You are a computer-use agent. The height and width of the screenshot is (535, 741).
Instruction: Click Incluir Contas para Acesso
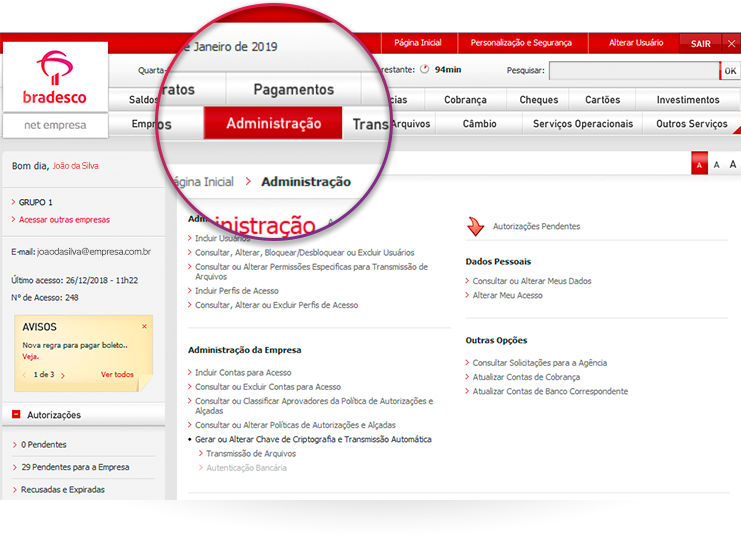click(x=243, y=373)
